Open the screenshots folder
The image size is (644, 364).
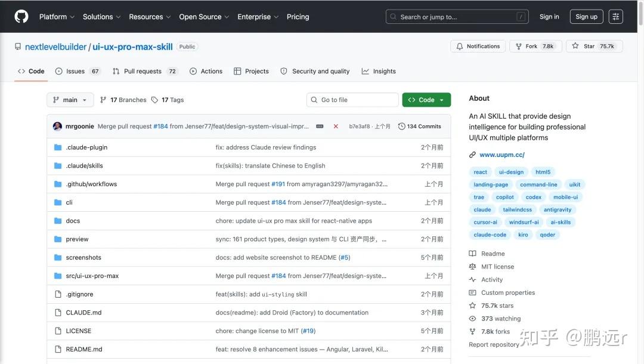(x=83, y=257)
